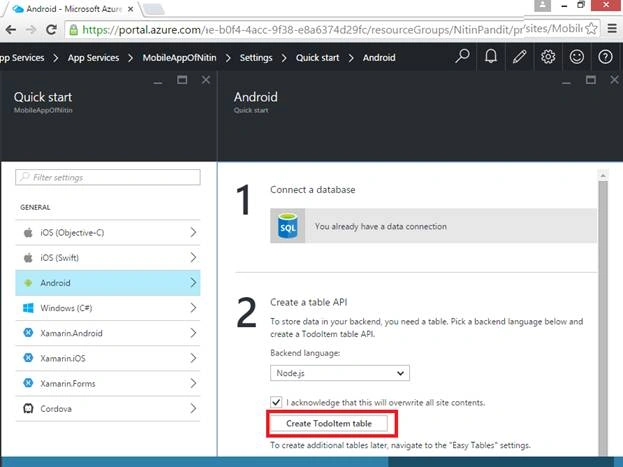
Task: Go to Settings breadcrumb
Action: (x=256, y=58)
